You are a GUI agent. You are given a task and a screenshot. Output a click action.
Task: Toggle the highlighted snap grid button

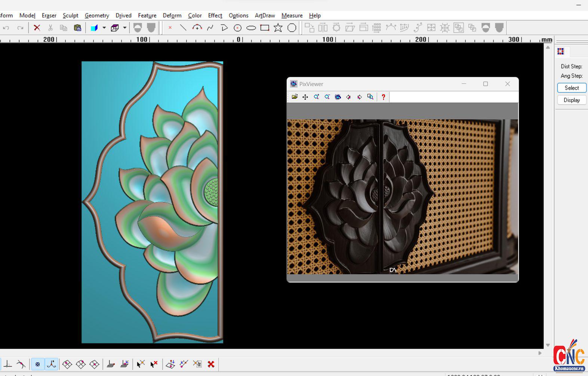tap(37, 364)
